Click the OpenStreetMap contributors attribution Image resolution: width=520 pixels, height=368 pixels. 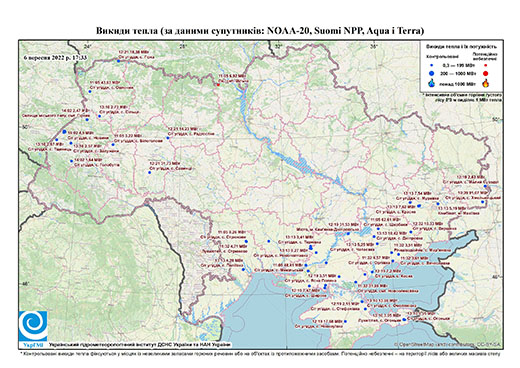point(447,344)
